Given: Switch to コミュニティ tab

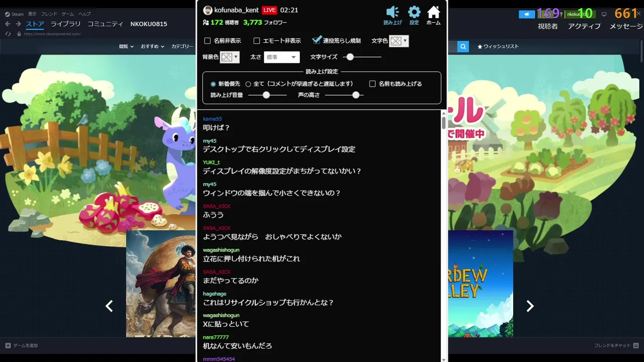Looking at the screenshot, I should [x=105, y=24].
